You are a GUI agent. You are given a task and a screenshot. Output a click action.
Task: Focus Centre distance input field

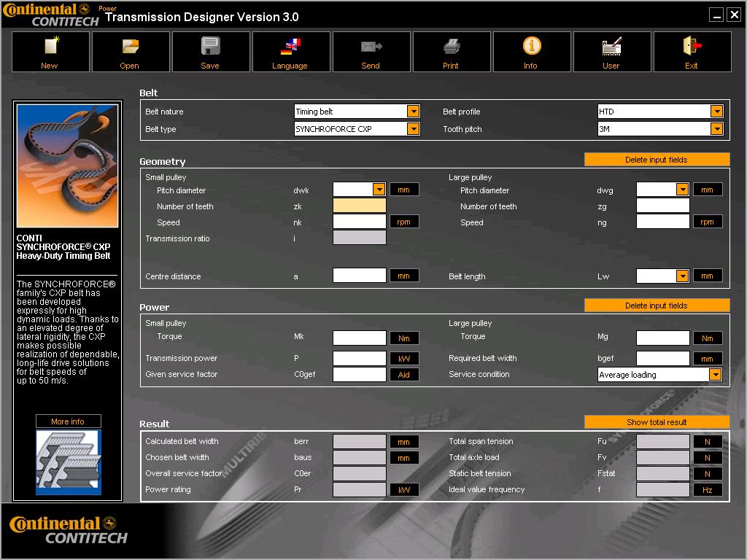pos(359,275)
